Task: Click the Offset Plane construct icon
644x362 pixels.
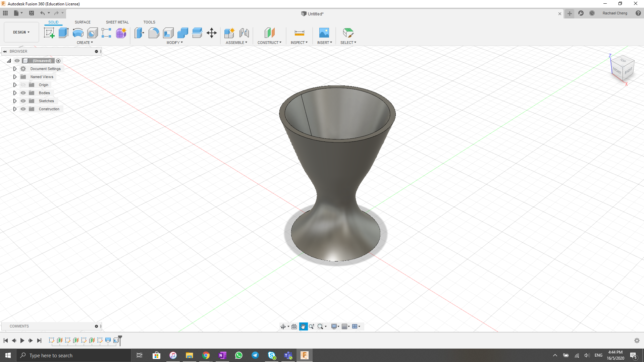Action: [x=269, y=33]
